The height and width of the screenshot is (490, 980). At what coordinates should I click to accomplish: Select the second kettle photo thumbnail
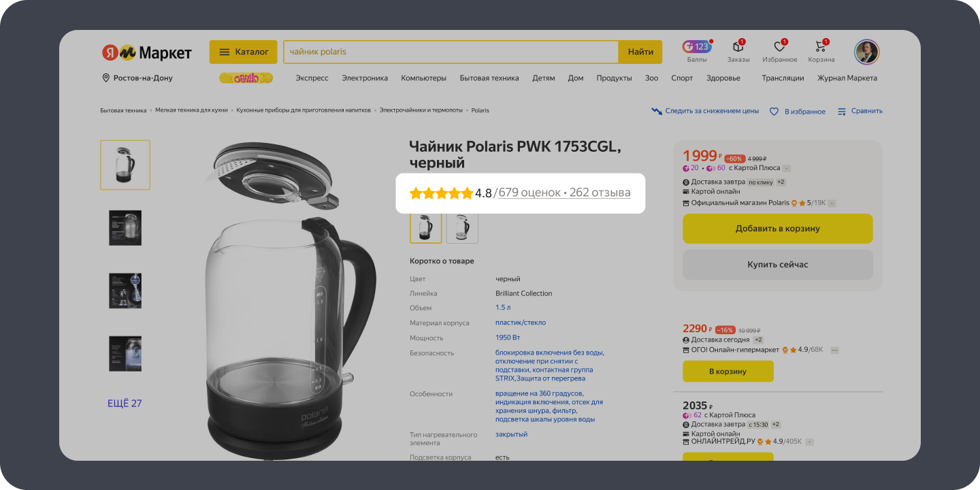125,227
